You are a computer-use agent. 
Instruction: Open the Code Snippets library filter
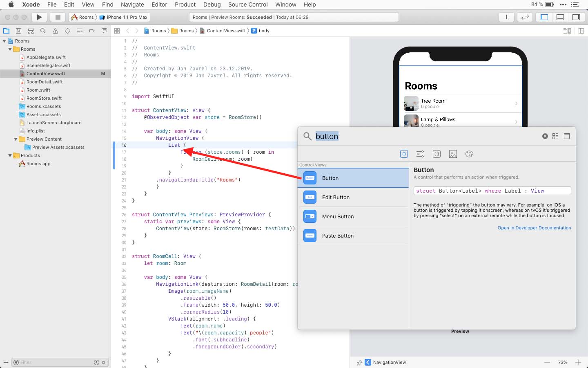(437, 154)
